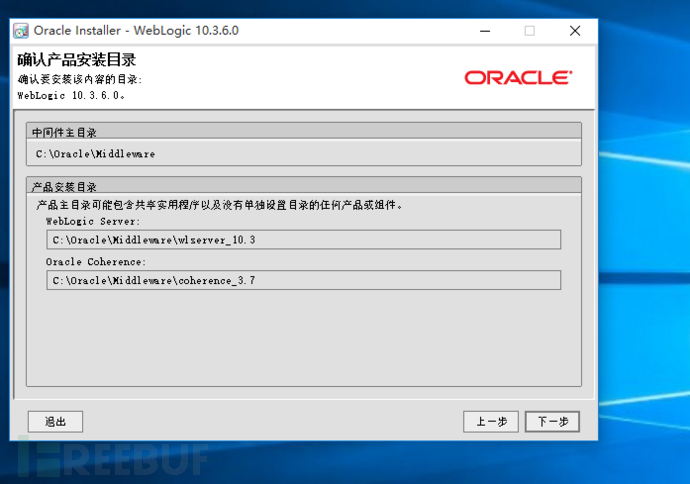Click the Oracle Coherence: label
Screen dimensions: 690x484
pyautogui.click(x=95, y=262)
